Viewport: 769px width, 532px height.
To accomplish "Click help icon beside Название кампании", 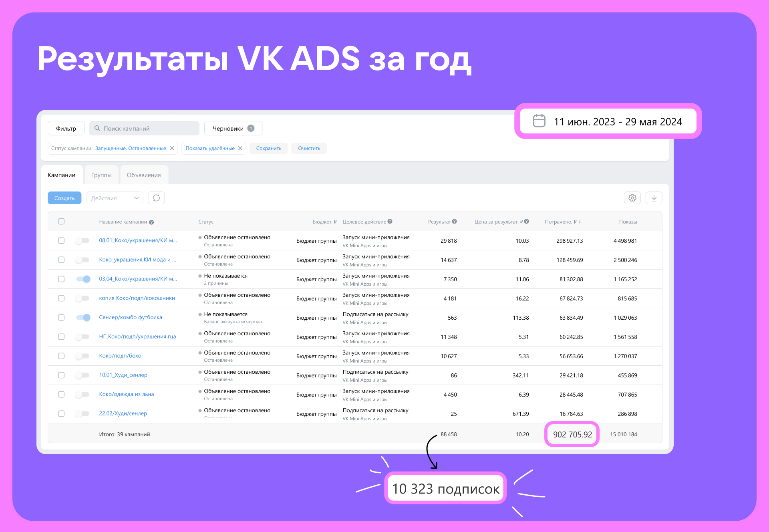I will (x=151, y=222).
